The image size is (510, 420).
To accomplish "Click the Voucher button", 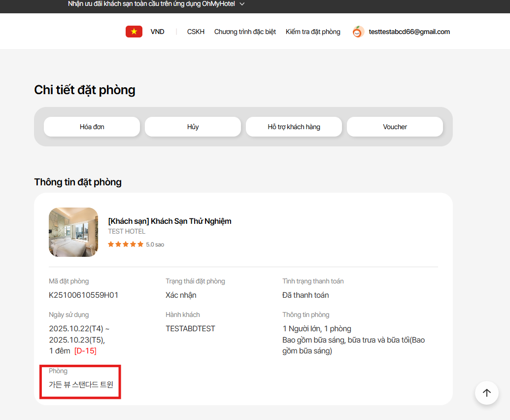I will click(x=395, y=127).
